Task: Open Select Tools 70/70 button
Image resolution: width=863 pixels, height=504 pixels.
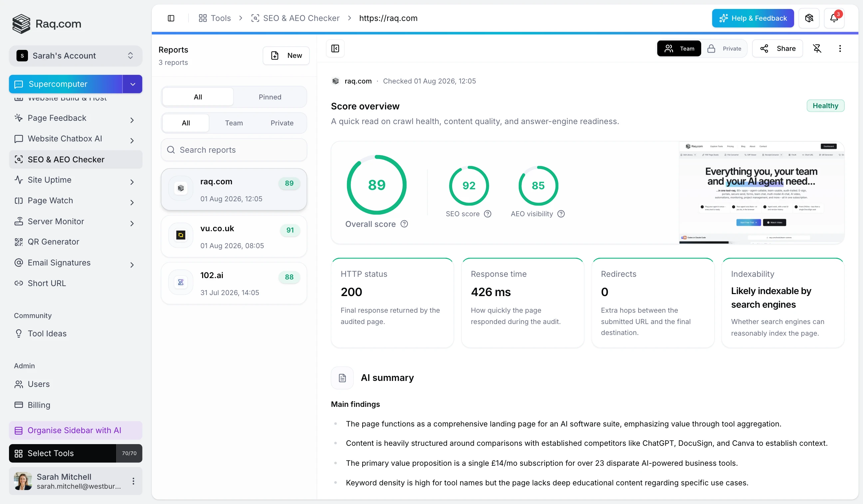Action: 75,453
